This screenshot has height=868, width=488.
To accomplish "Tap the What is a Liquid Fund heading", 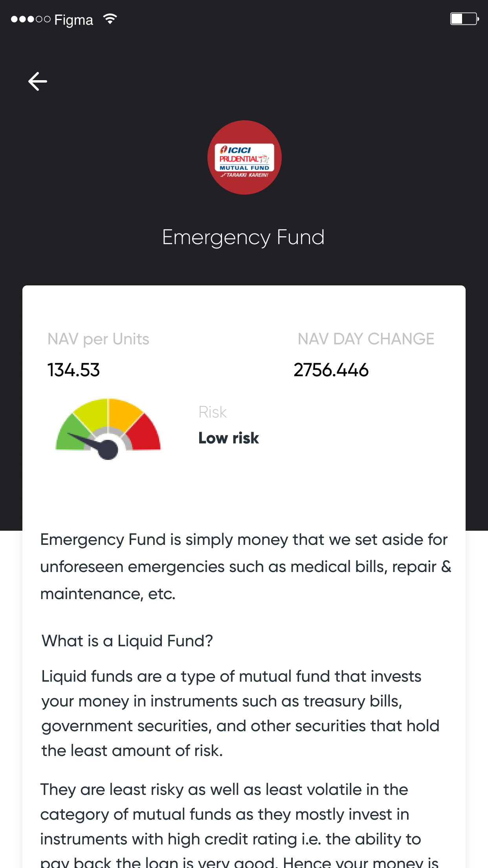I will click(127, 641).
